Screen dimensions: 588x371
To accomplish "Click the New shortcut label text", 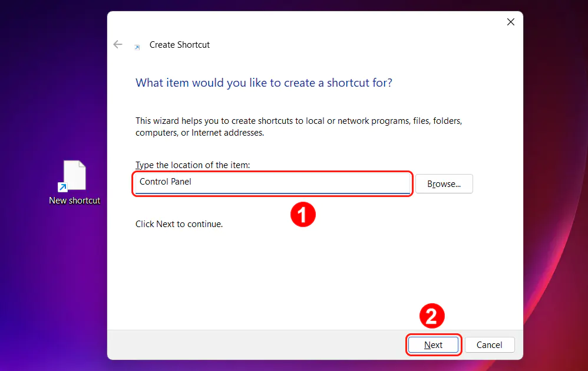I will click(74, 201).
